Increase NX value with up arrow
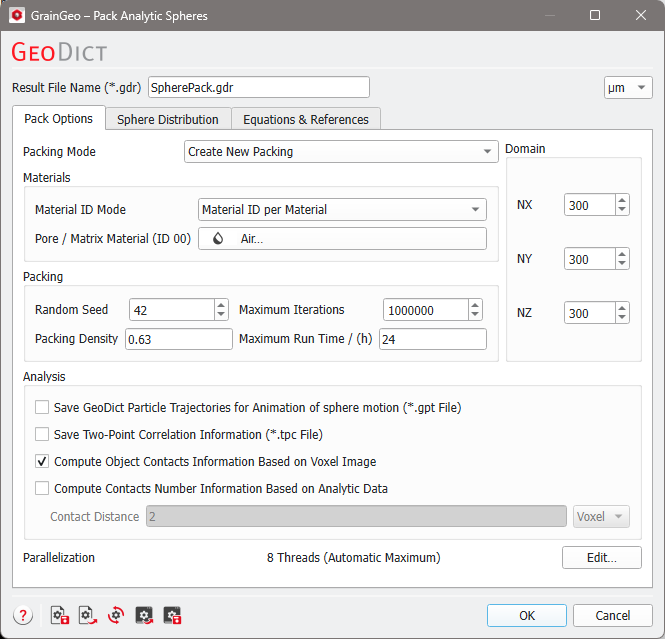 click(x=622, y=200)
